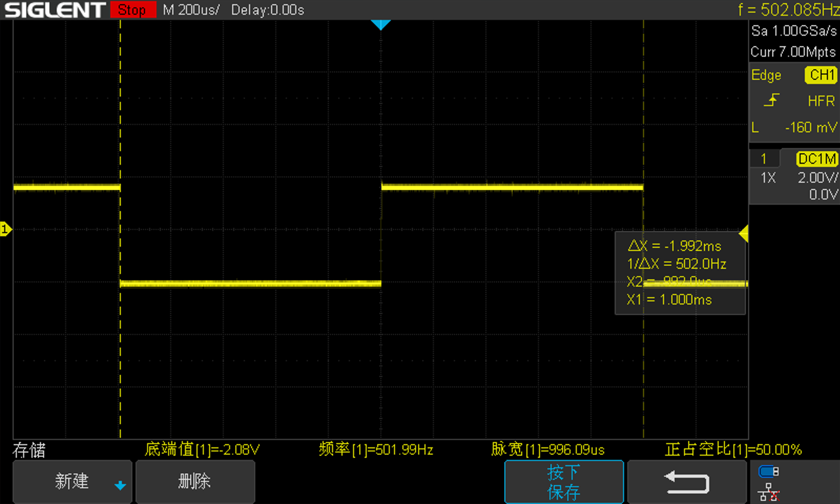
Task: Click the HFR trigger coupling label
Action: point(821,101)
